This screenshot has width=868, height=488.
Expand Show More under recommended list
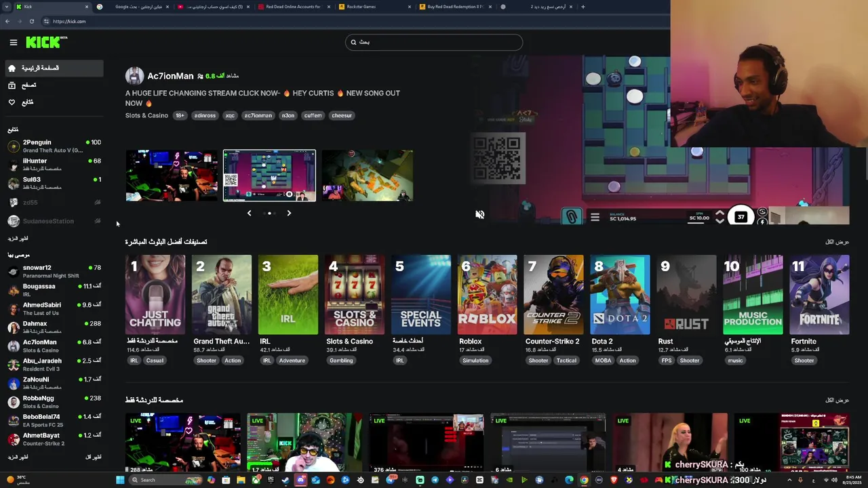coord(18,457)
